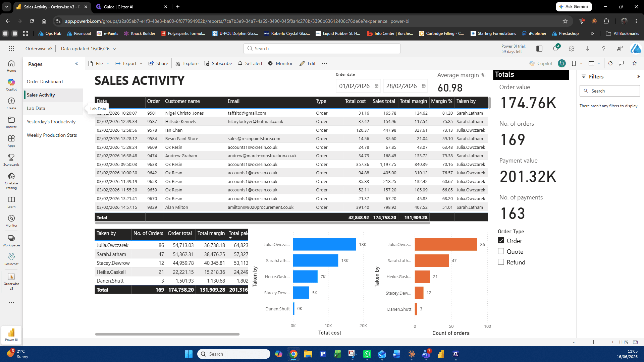Click the reset to default icon
This screenshot has height=362, width=644.
point(562,63)
